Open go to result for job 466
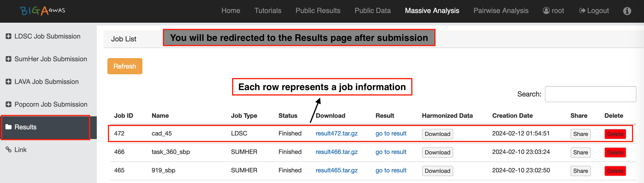 coord(391,152)
